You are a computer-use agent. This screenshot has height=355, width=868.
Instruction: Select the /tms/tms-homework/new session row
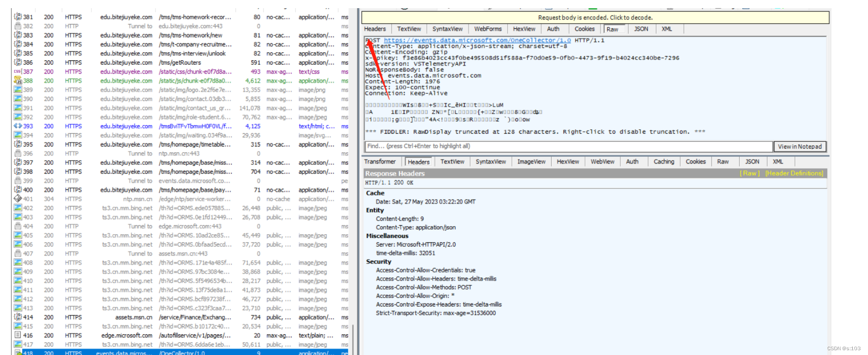tap(181, 35)
